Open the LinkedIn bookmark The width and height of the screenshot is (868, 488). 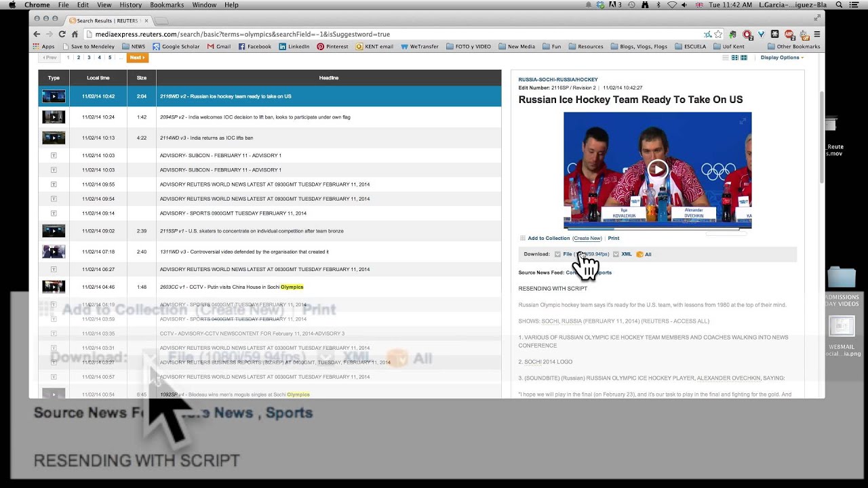click(x=294, y=47)
